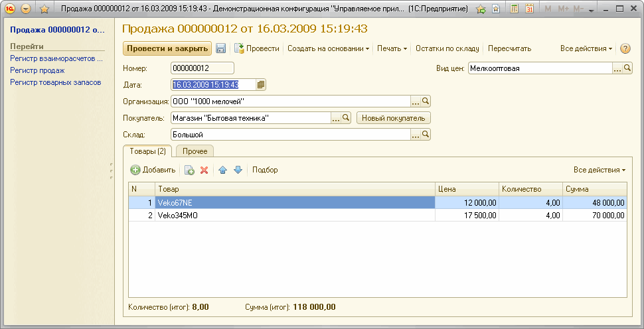Click Организация magnifier open icon

point(426,101)
